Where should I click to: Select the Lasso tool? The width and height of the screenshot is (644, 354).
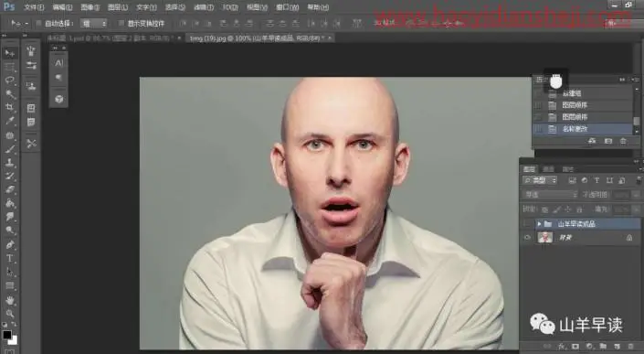9,80
